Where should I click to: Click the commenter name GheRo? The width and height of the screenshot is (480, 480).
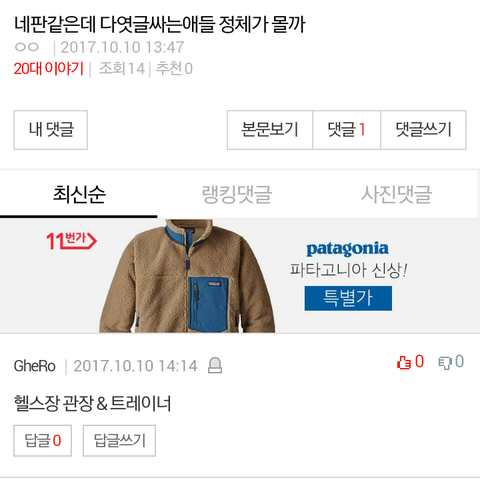point(35,366)
